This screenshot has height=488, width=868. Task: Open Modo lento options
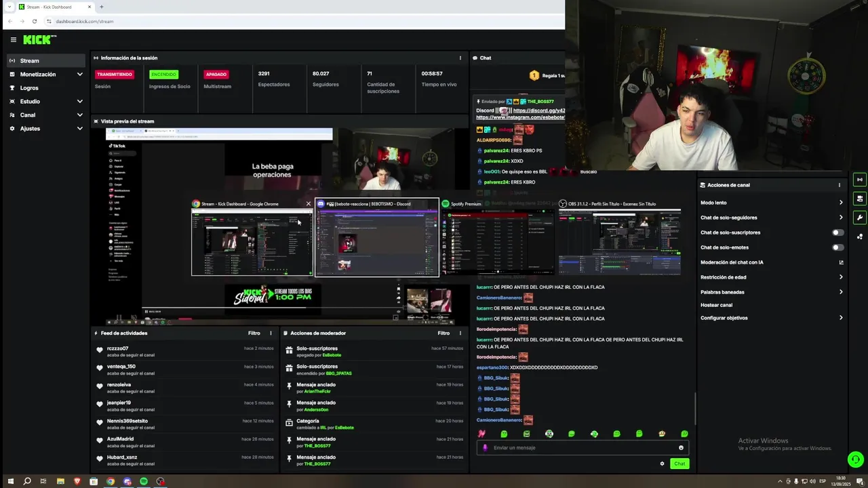pos(772,203)
